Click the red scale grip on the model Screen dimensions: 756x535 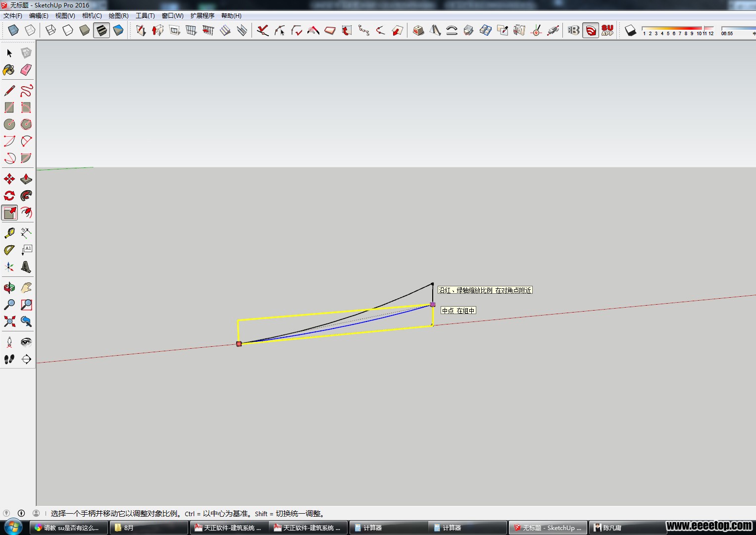point(239,344)
